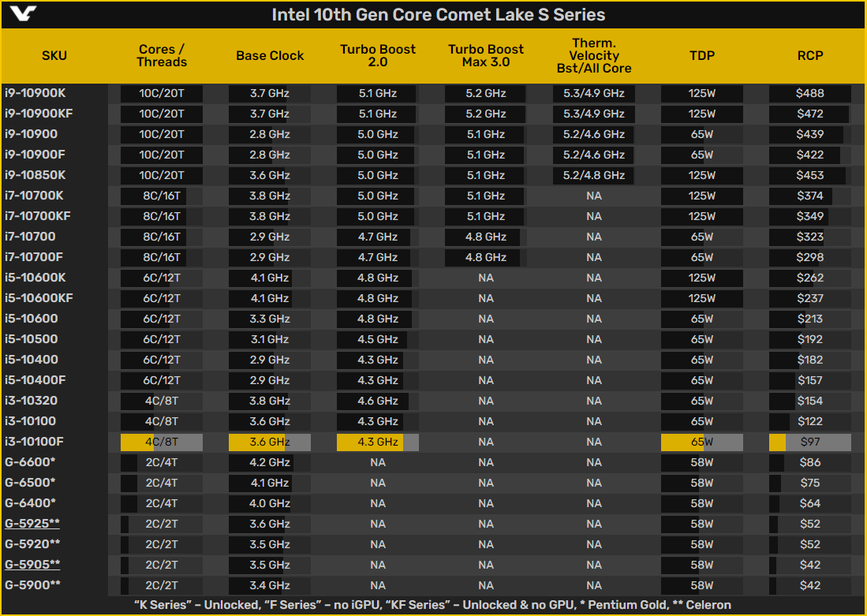Click the V logo in the title bar
867x616 pixels.
(23, 14)
